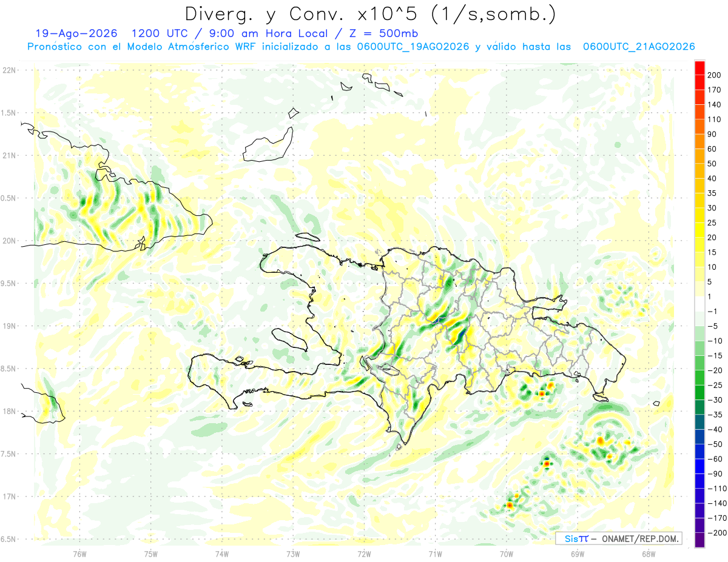Viewport: 728px width, 562px height.
Task: Click the 17N latitude axis label
Action: coord(9,497)
